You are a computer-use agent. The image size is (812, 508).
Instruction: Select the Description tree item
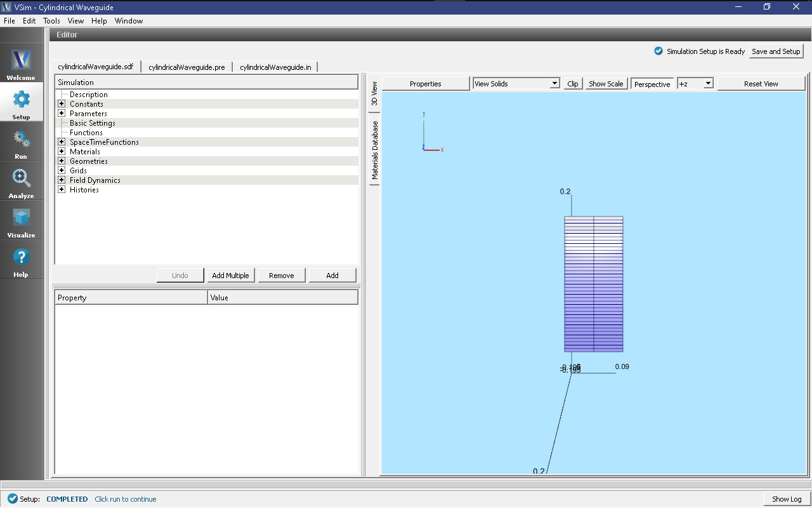(89, 95)
